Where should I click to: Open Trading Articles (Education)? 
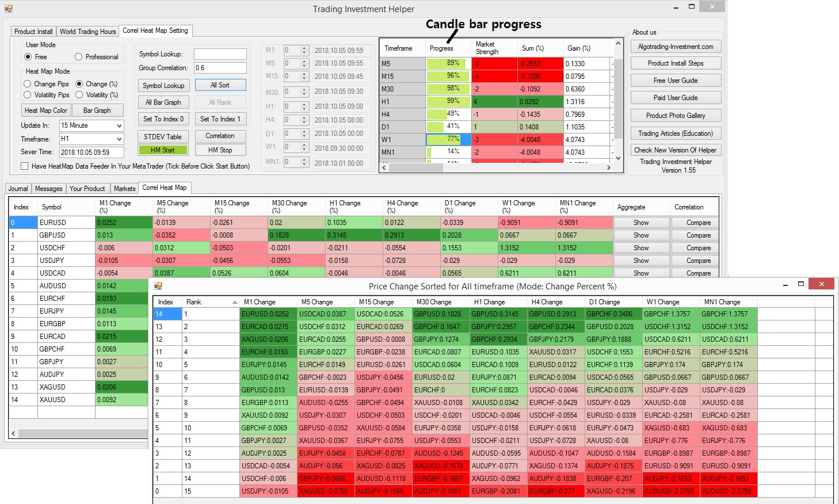click(x=676, y=133)
